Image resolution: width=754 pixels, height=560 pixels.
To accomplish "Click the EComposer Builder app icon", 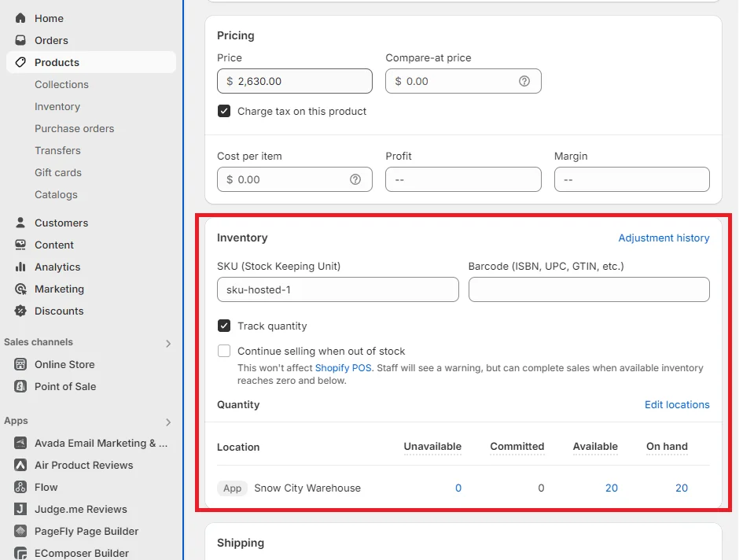I will coord(20,553).
